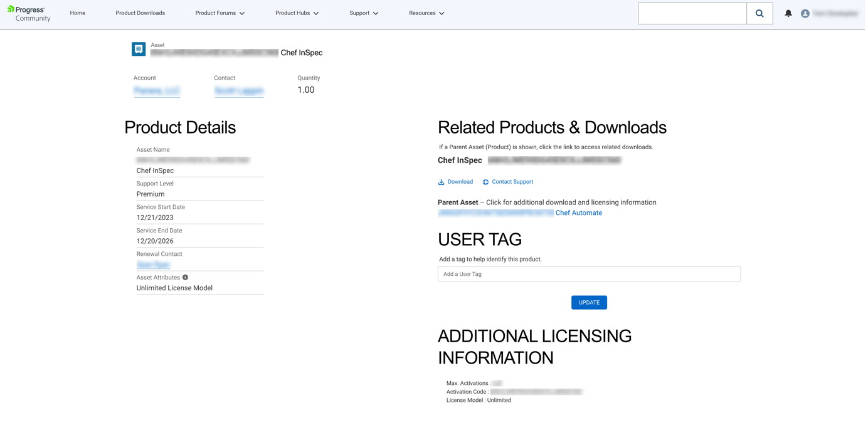
Task: Click the Asset Attributes info icon
Action: tap(185, 277)
